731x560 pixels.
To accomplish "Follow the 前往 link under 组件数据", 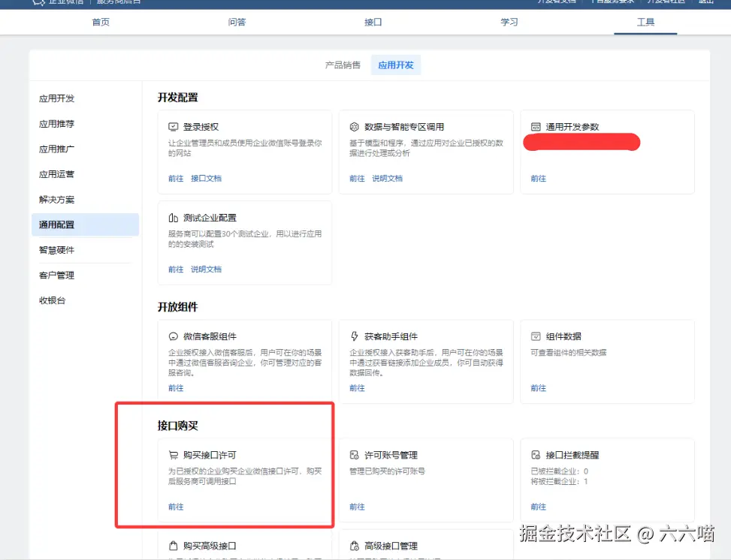I will point(539,387).
